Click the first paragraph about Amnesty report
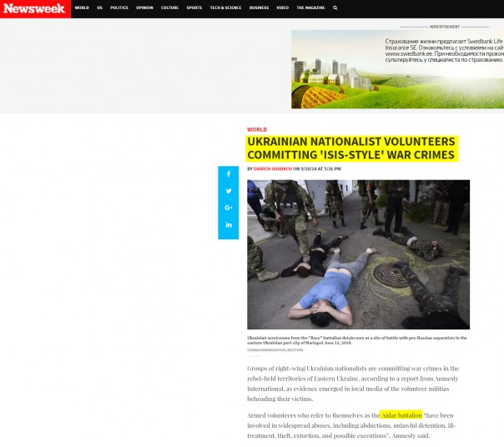Viewport: 504px width, 447px height. click(353, 384)
